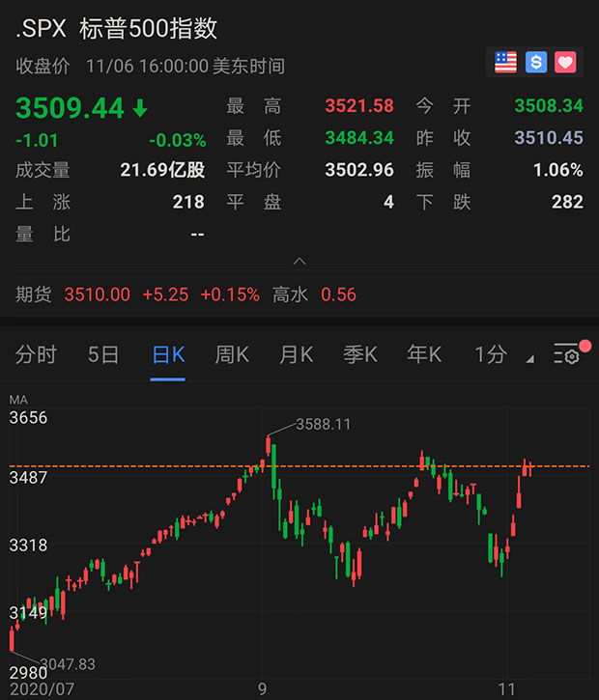Open chart settings gear icon

click(x=566, y=355)
